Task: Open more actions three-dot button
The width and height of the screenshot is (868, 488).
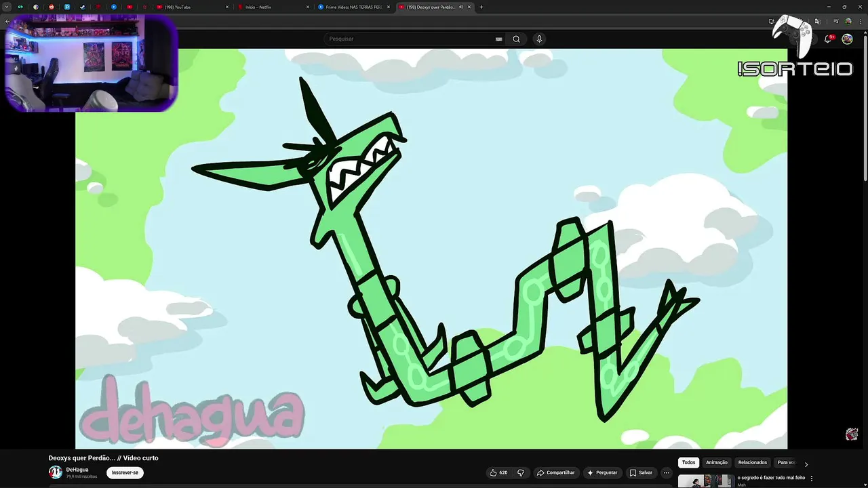Action: pyautogui.click(x=667, y=472)
